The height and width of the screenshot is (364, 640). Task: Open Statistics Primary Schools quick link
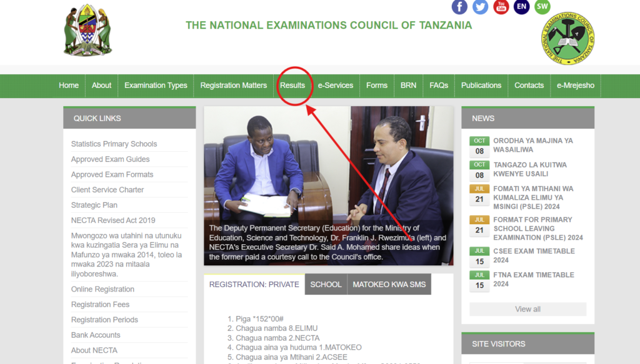pyautogui.click(x=114, y=144)
